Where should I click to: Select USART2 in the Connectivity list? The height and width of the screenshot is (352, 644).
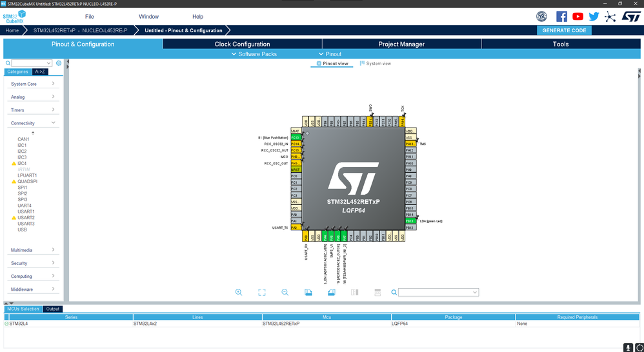coord(26,217)
